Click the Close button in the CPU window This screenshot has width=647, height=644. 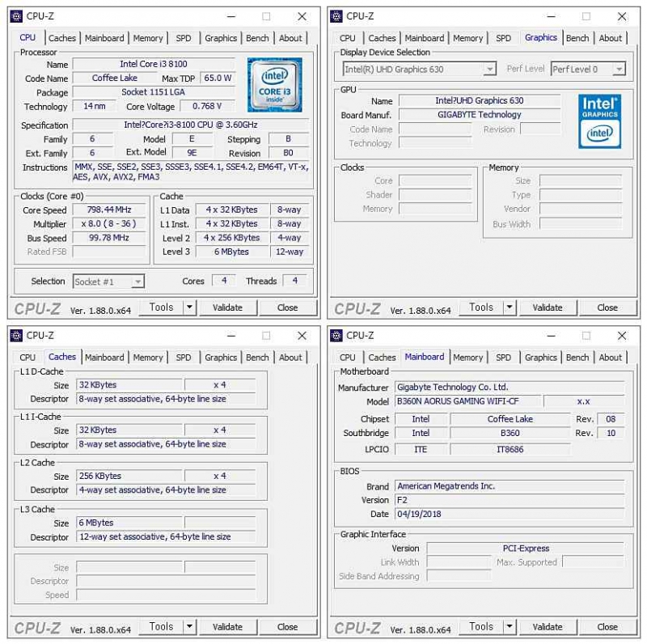coord(288,307)
